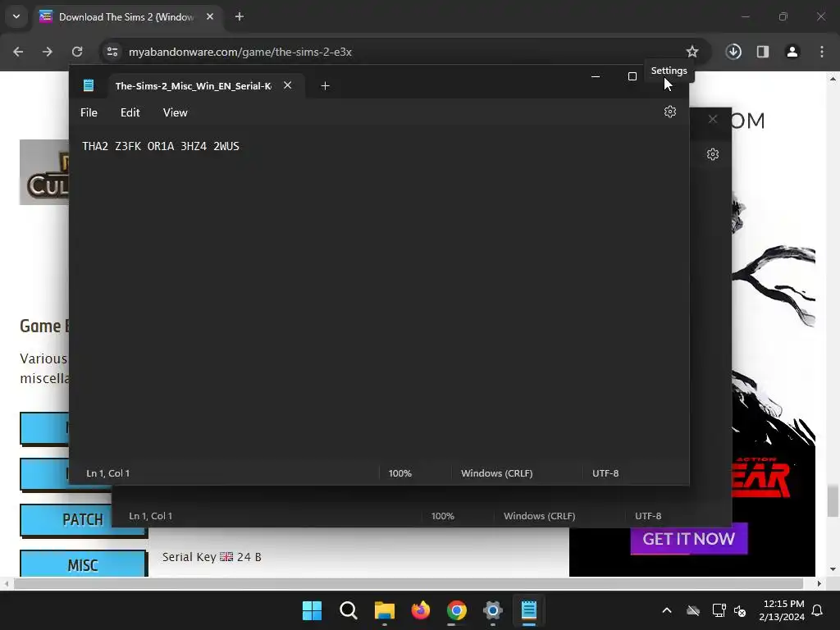Select The-Sims-2_Misc_Win_EN_Serial-K tab
Screen dimensions: 840x630
pos(194,85)
